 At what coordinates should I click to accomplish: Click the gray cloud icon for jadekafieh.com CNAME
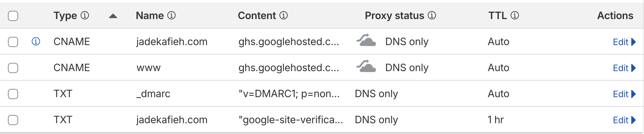pyautogui.click(x=366, y=41)
